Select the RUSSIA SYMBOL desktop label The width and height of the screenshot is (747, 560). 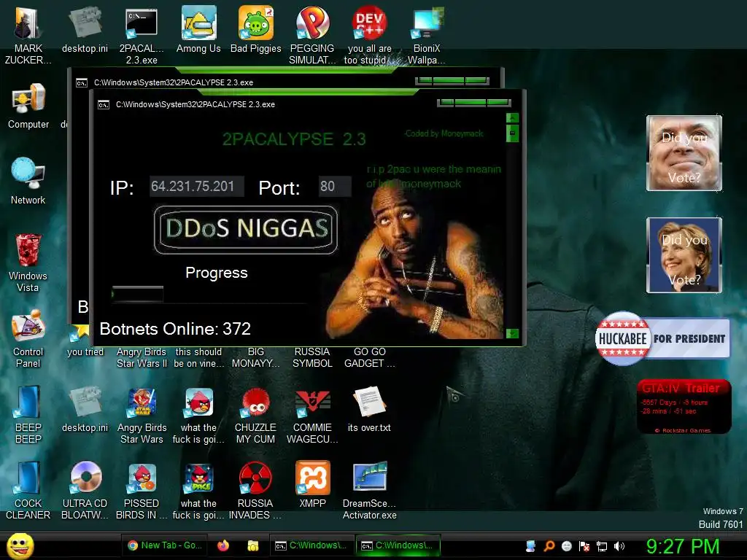[x=312, y=357]
